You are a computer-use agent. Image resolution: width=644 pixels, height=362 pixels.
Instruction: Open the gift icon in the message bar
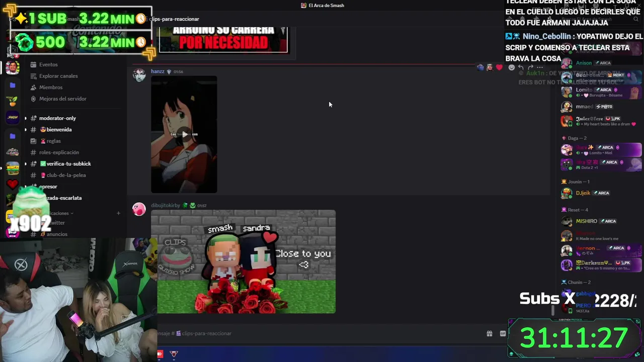489,333
